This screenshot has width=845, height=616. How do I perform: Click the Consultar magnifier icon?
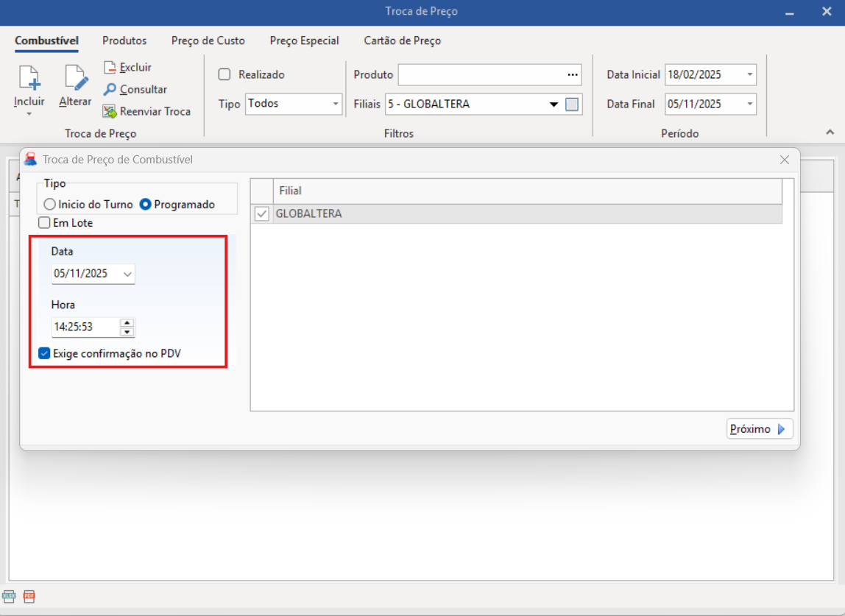point(110,90)
